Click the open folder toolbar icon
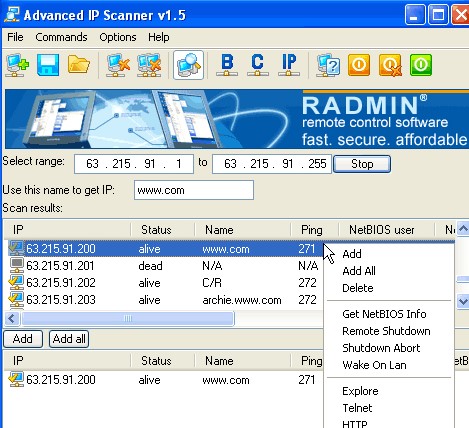The height and width of the screenshot is (428, 469). (79, 65)
